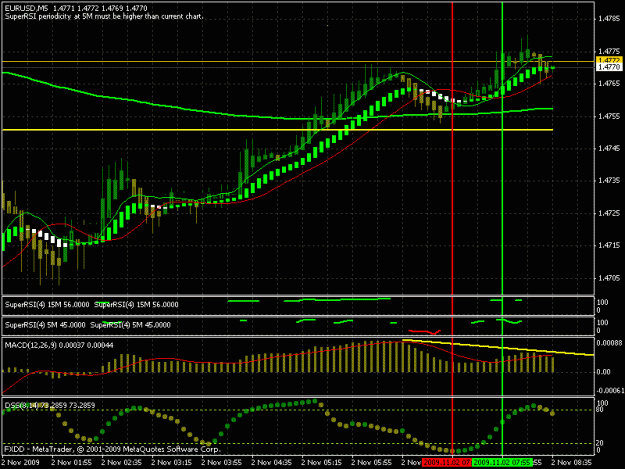625x469 pixels.
Task: Click the 2 Nov 2009 time axis label
Action: click(21, 462)
